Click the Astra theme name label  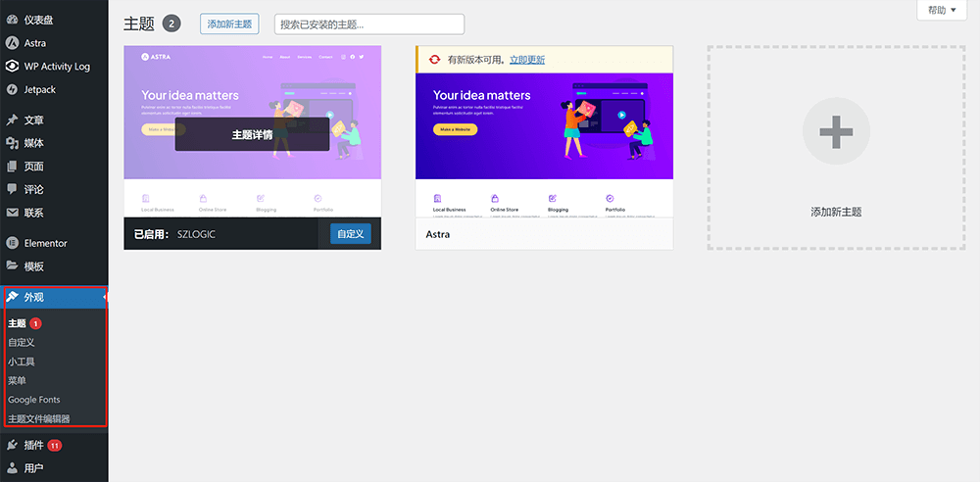[x=437, y=234]
